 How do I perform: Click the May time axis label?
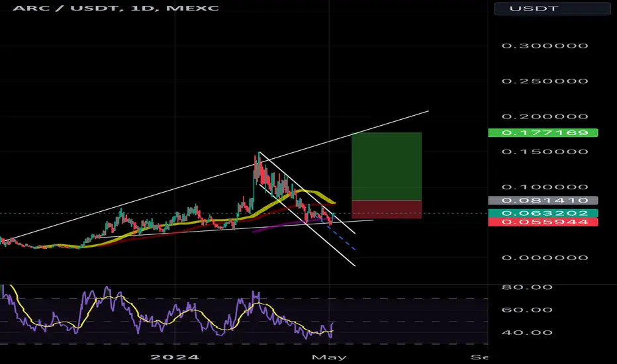(329, 357)
